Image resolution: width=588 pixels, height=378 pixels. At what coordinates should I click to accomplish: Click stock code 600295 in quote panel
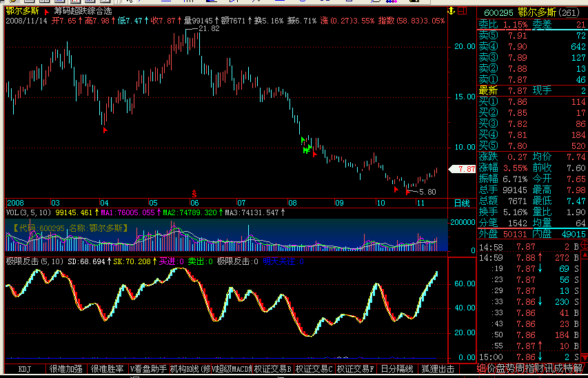498,13
